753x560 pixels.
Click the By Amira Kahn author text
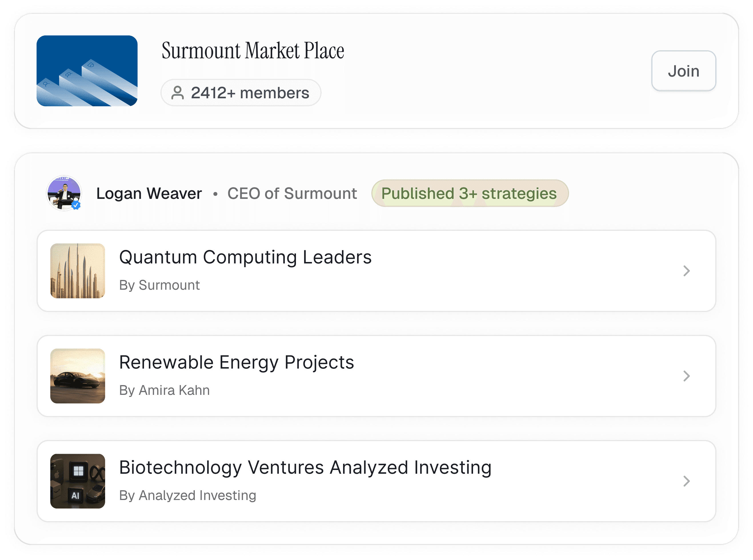point(164,390)
